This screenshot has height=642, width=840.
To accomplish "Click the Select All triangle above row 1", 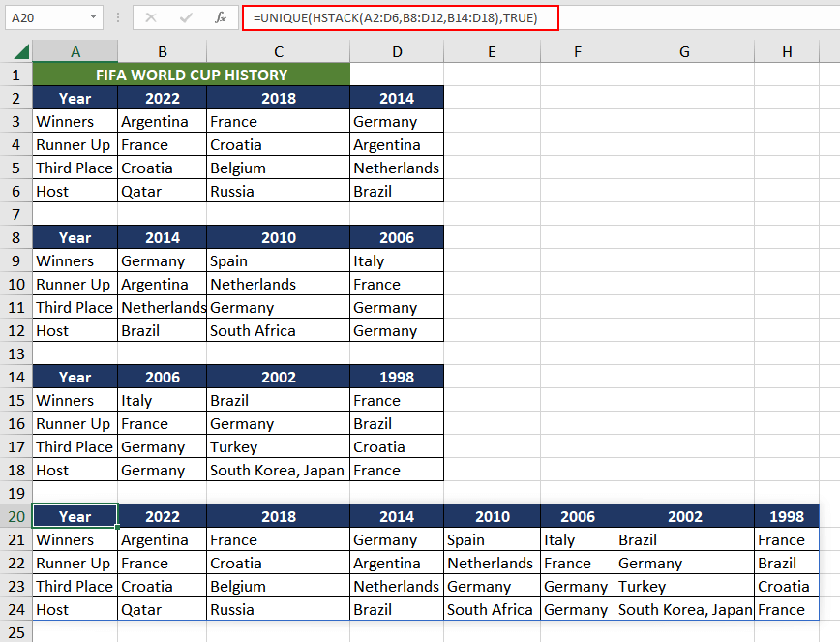I will coord(19,48).
